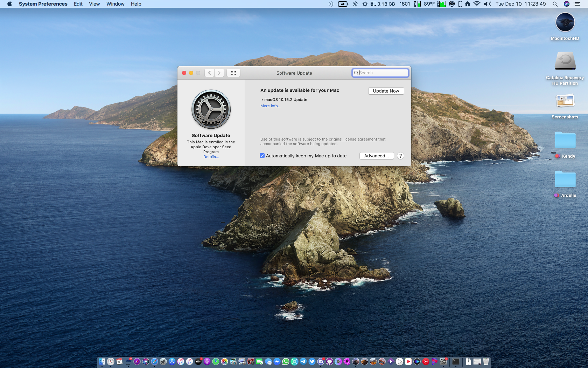
Task: Open Details… about the Developer Seed Program
Action: (211, 157)
